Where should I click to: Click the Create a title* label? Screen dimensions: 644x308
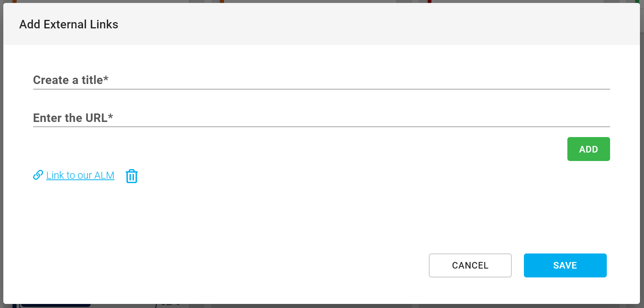point(71,80)
